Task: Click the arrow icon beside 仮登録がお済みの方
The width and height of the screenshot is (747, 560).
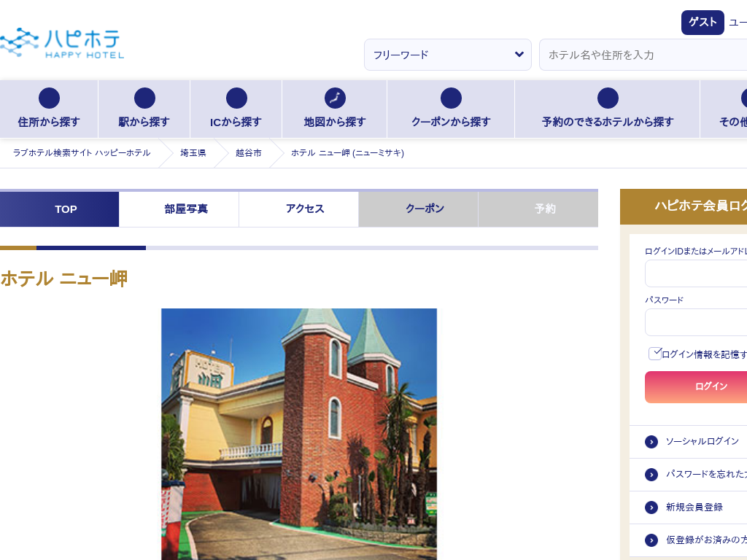Action: click(651, 540)
